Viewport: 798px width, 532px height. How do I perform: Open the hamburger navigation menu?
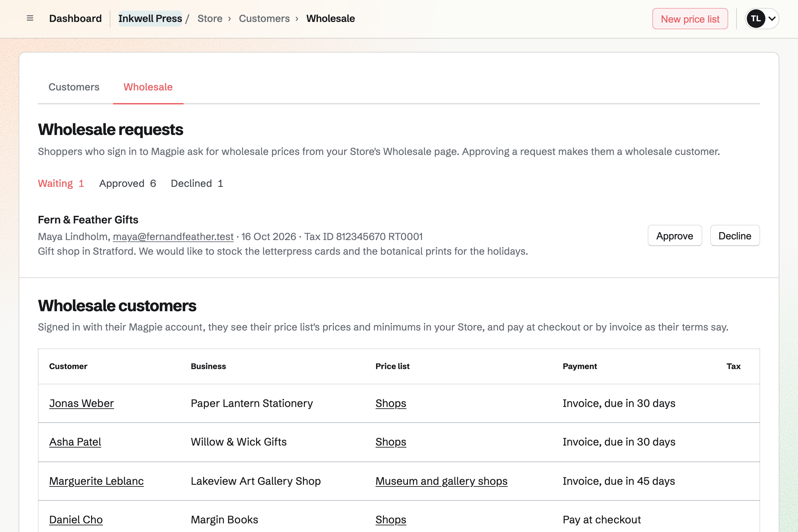[30, 18]
